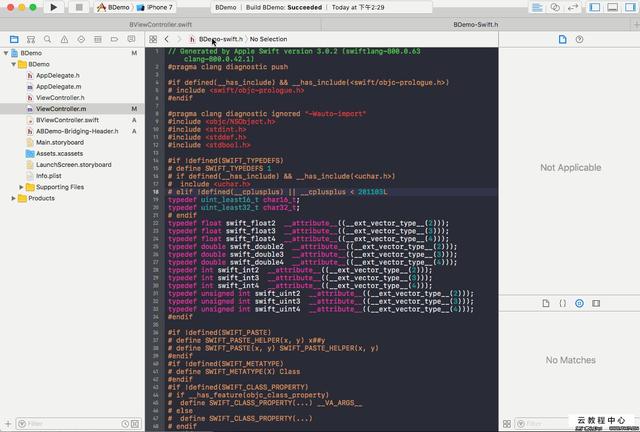Switch to the BDemo-Swift.h tab
Image resolution: width=640 pixels, height=432 pixels.
[476, 24]
